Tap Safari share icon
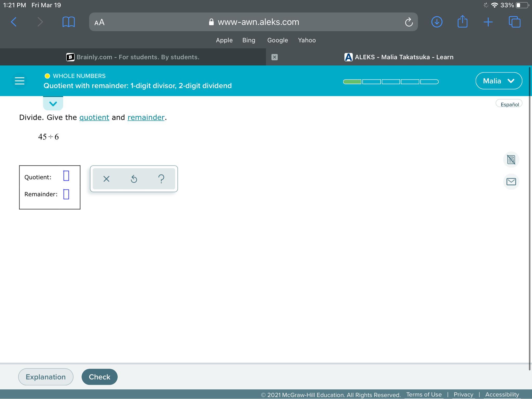The image size is (532, 399). pos(462,22)
